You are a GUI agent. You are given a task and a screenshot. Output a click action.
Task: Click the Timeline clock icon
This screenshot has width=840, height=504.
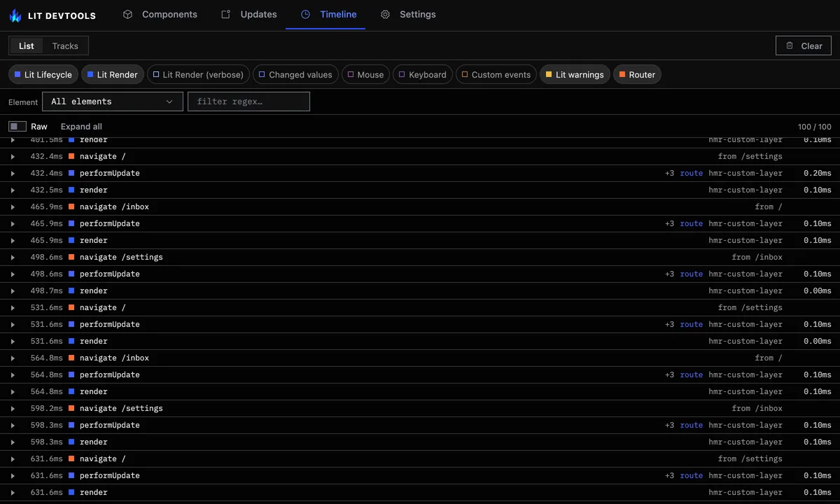tap(305, 14)
